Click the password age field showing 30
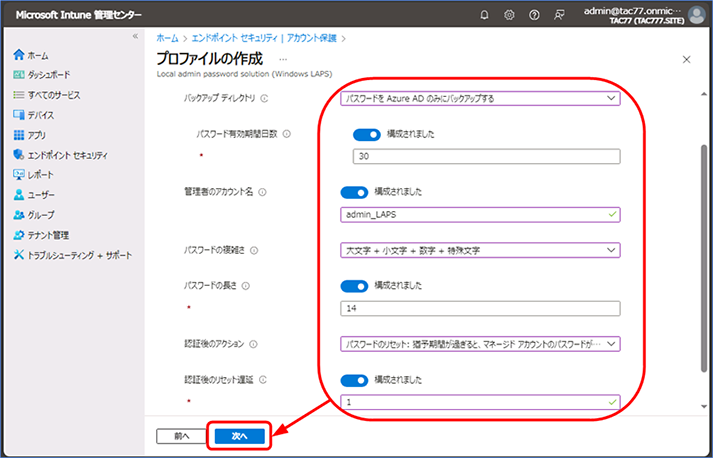Viewport: 713px width, 458px height. pyautogui.click(x=487, y=156)
